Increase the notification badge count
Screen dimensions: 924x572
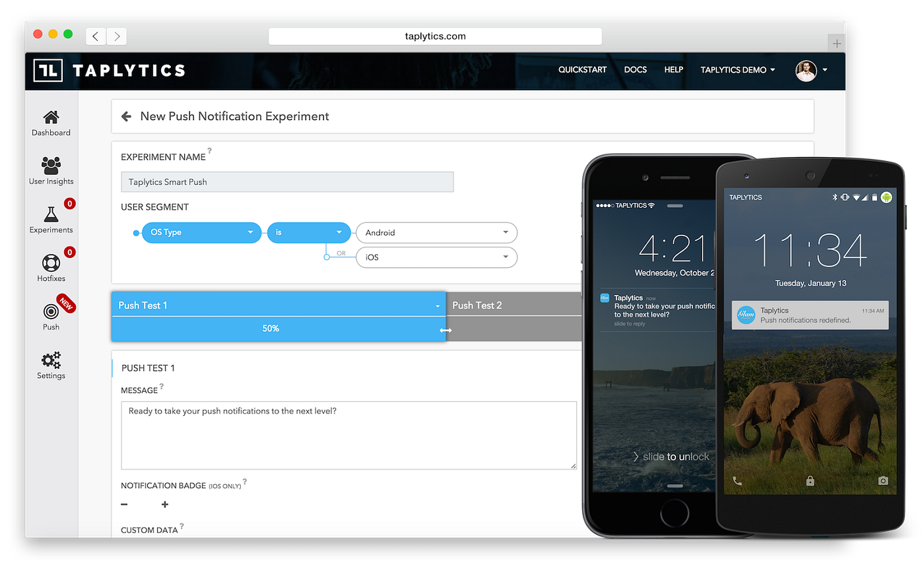click(164, 504)
